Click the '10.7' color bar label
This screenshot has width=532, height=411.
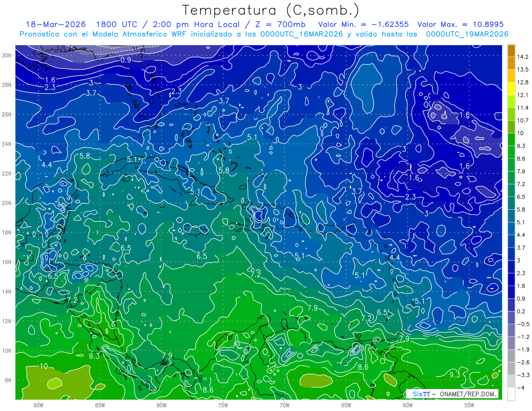pos(522,121)
